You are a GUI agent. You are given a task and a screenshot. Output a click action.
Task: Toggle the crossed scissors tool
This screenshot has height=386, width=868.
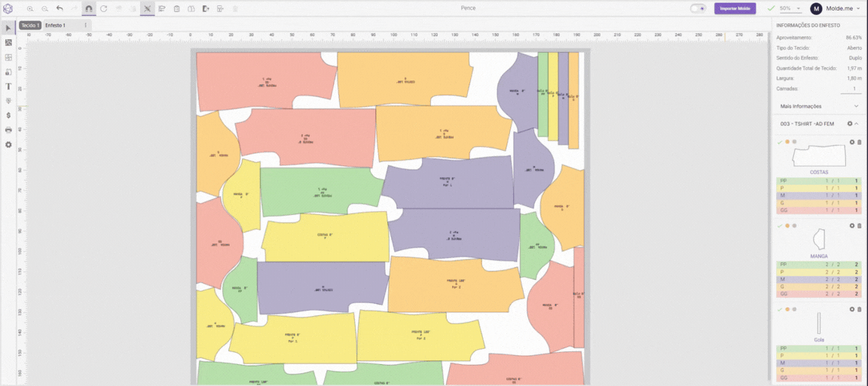click(x=147, y=9)
